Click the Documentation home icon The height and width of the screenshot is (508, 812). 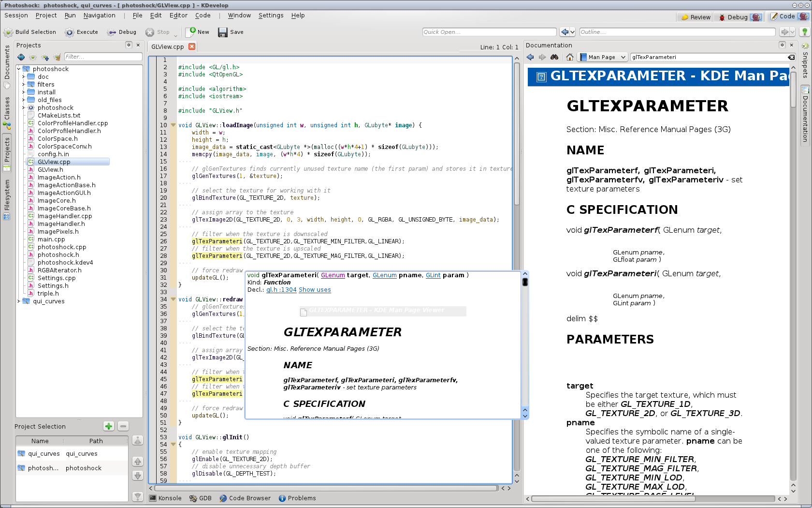click(570, 57)
